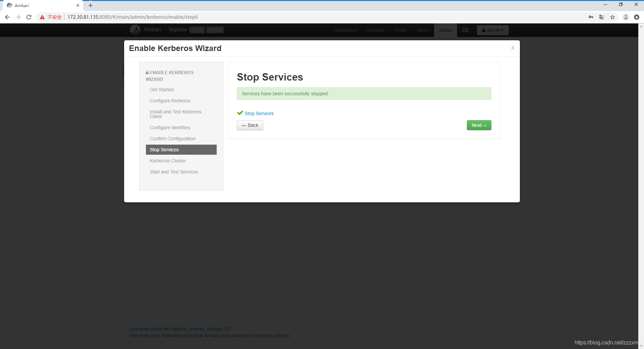The image size is (644, 349).
Task: Open the Apache License Version 2.0 link
Action: point(180,329)
